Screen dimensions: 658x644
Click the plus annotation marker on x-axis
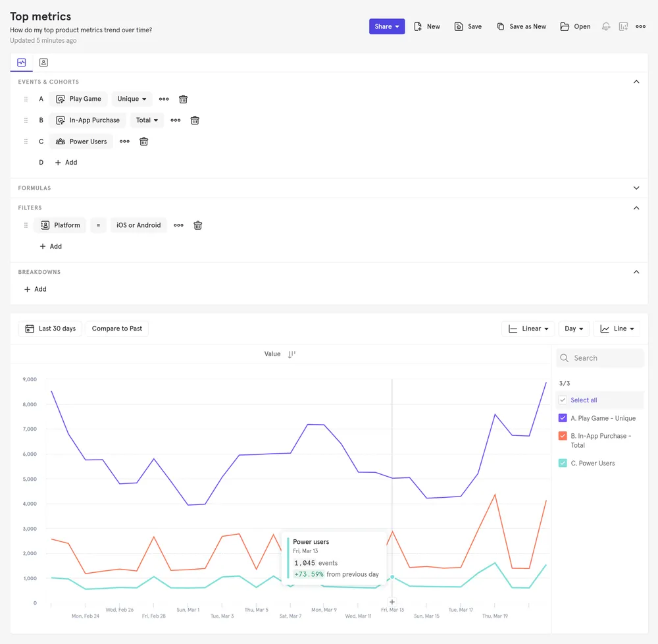(x=392, y=602)
